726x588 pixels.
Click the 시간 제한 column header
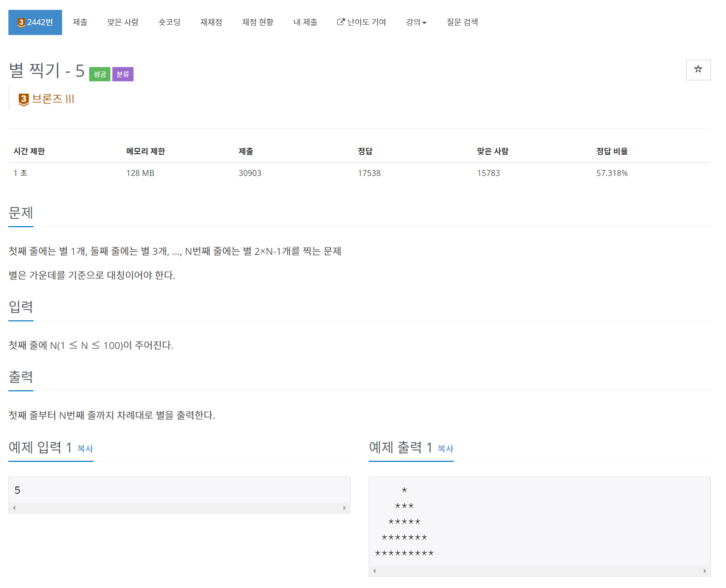coord(29,151)
